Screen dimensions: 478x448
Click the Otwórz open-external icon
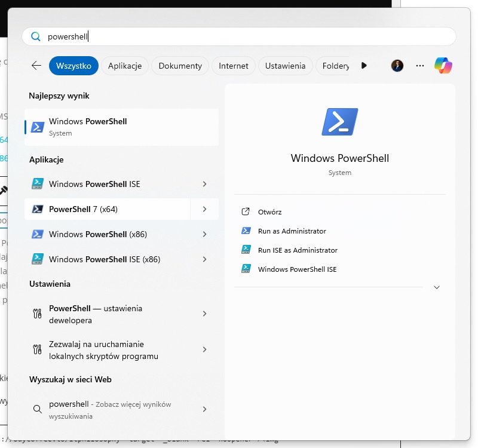pyautogui.click(x=246, y=211)
